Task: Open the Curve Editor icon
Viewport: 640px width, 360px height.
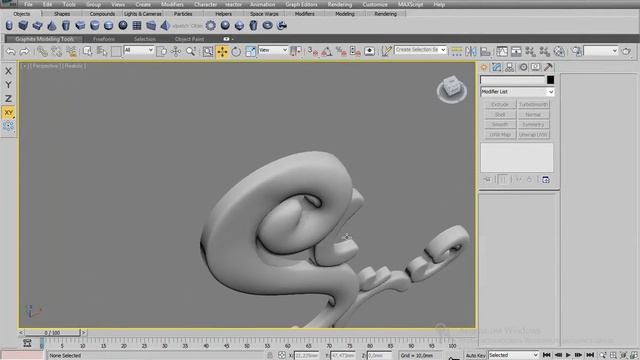Action: [502, 51]
